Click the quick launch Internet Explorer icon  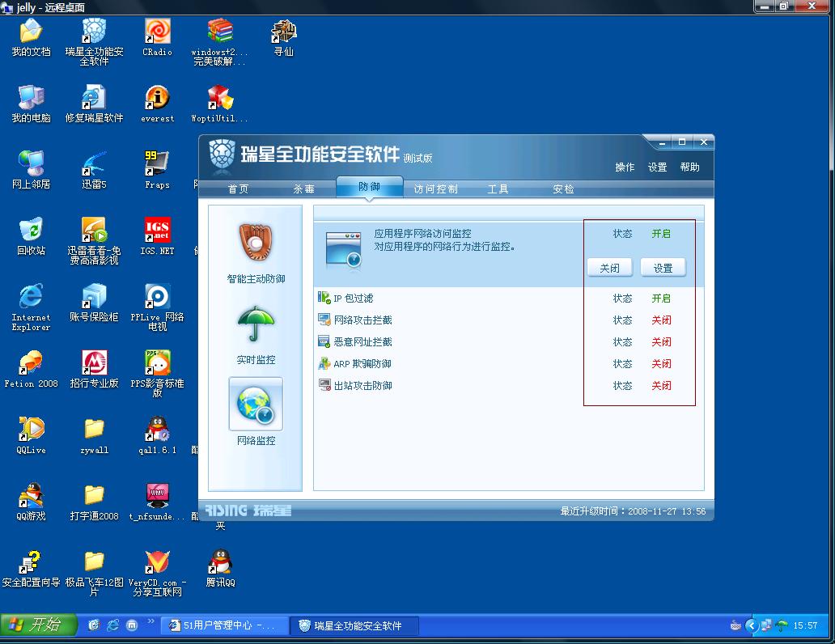point(113,625)
